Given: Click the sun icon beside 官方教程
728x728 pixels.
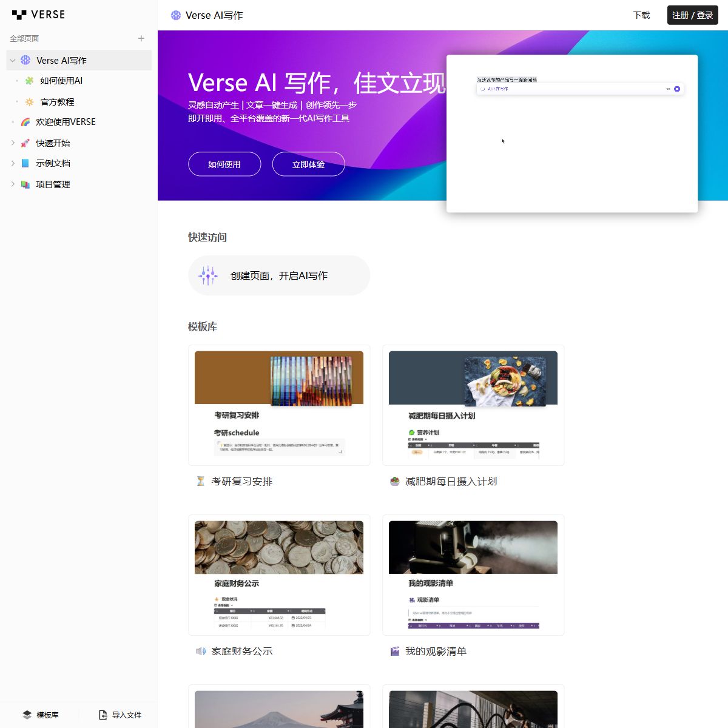Looking at the screenshot, I should click(29, 102).
